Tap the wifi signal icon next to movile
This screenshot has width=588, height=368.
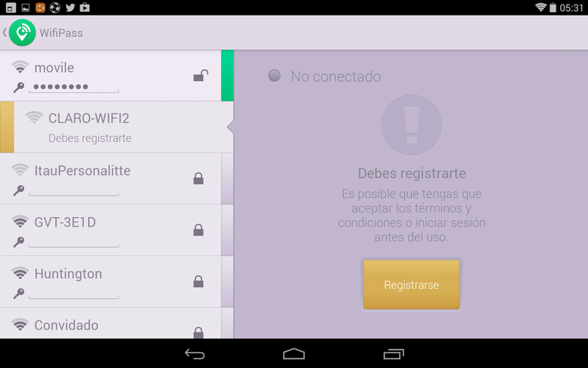pyautogui.click(x=20, y=67)
